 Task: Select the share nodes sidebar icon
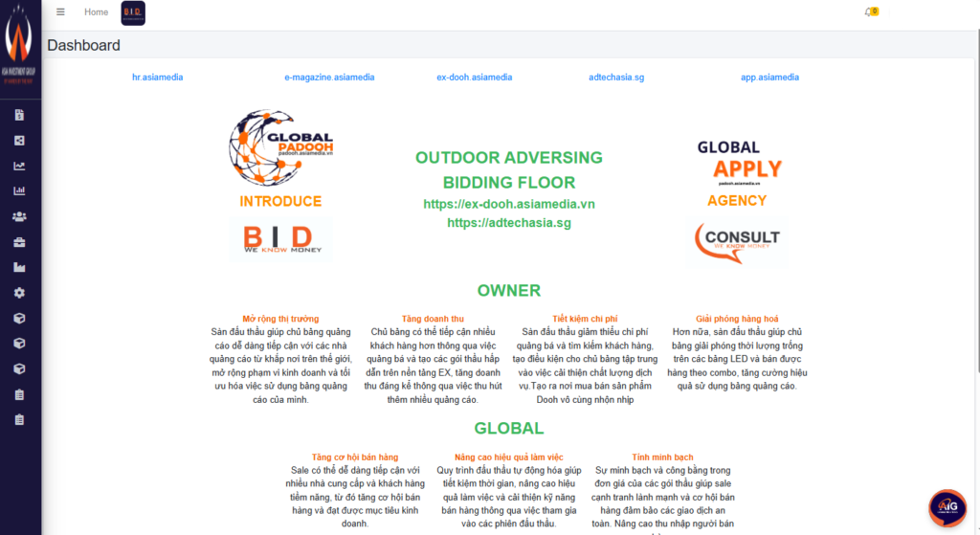pos(19,141)
